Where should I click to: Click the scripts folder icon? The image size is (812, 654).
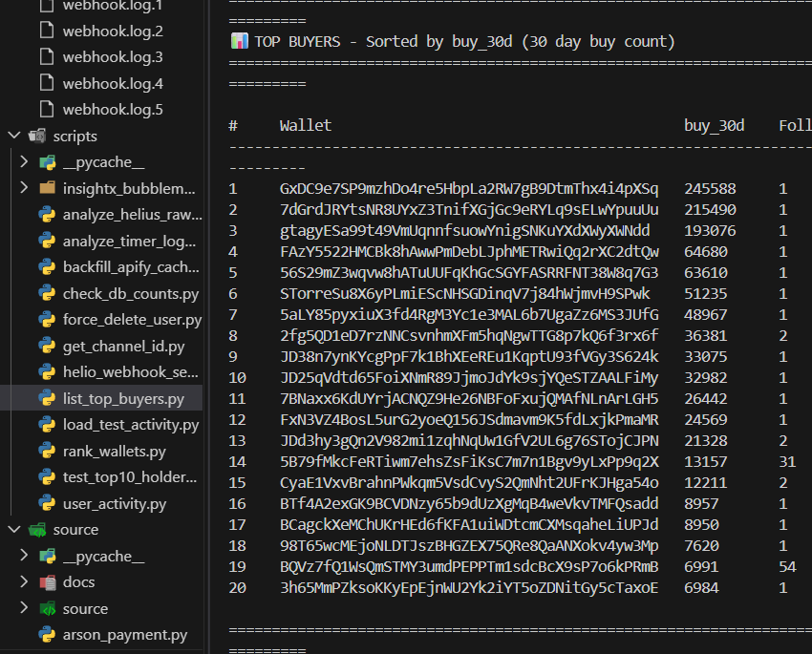tap(37, 137)
